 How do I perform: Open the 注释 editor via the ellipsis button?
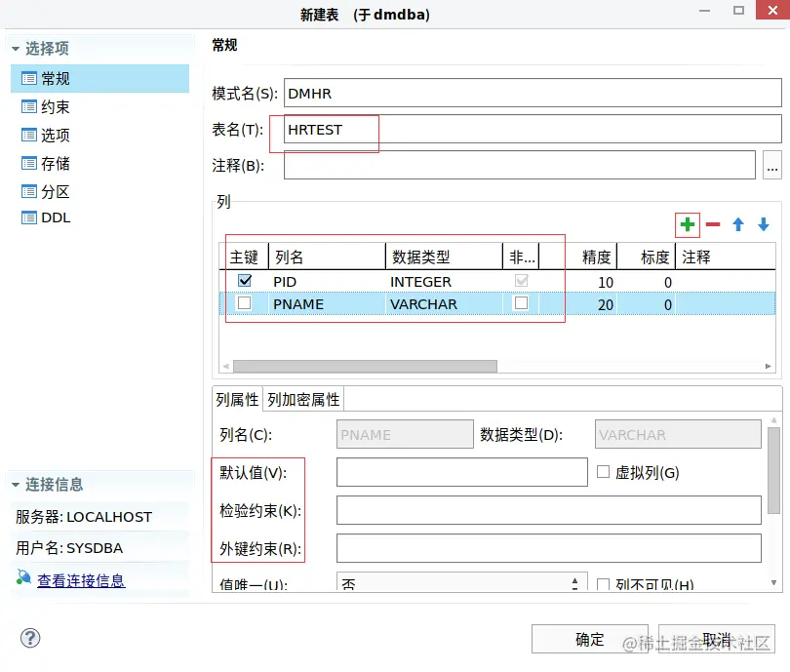pos(773,165)
